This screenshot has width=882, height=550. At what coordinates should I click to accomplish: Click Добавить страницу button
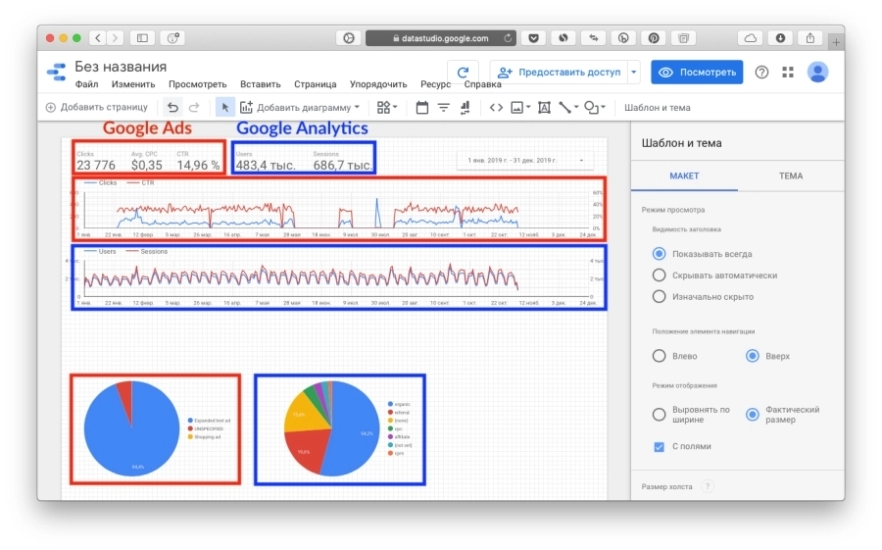click(x=97, y=107)
